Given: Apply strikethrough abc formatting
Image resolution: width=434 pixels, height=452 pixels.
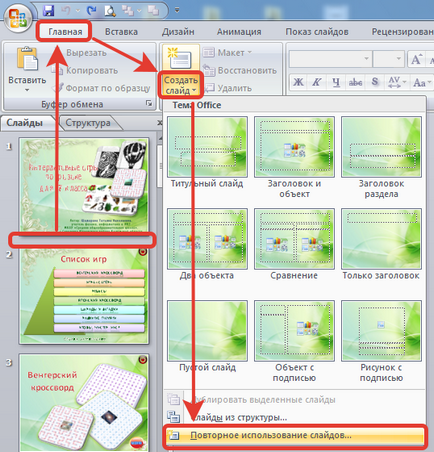Looking at the screenshot, I should pyautogui.click(x=355, y=82).
